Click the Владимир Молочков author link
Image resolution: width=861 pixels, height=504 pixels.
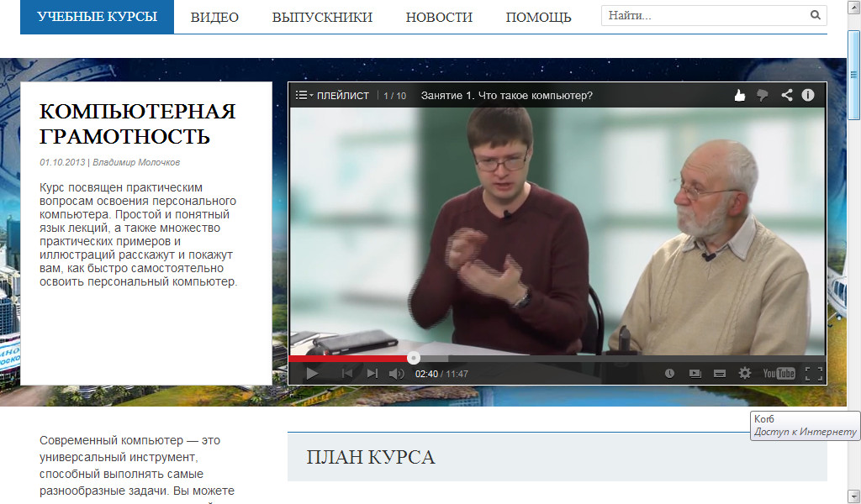coord(136,160)
